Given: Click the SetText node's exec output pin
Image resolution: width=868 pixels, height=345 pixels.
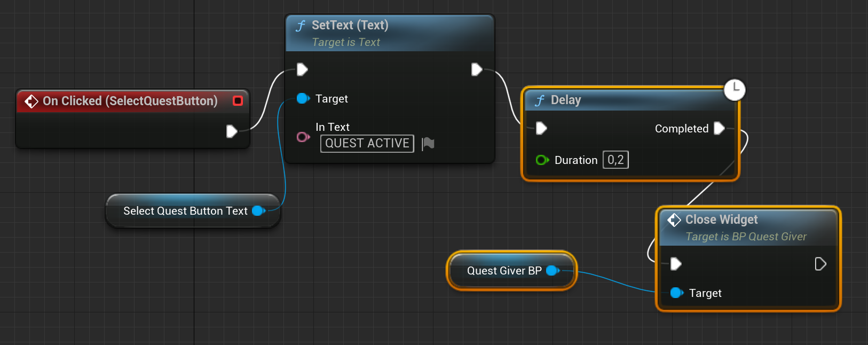Looking at the screenshot, I should [x=477, y=69].
